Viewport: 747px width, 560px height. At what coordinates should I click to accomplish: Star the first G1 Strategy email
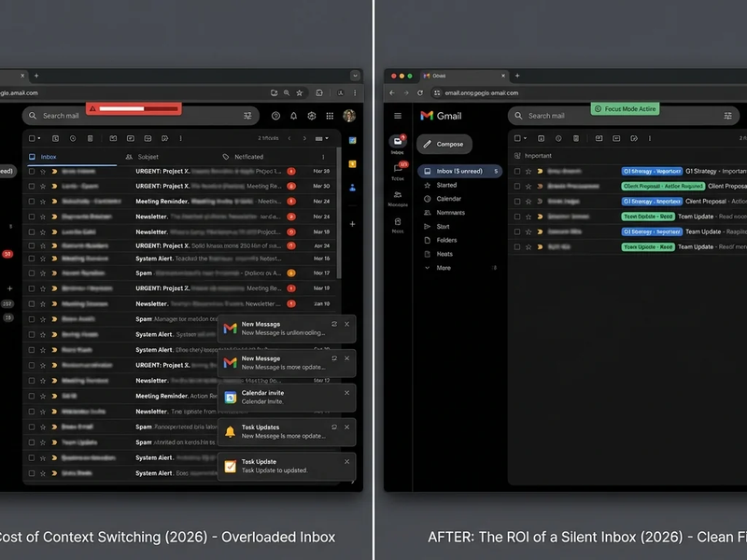tap(529, 172)
